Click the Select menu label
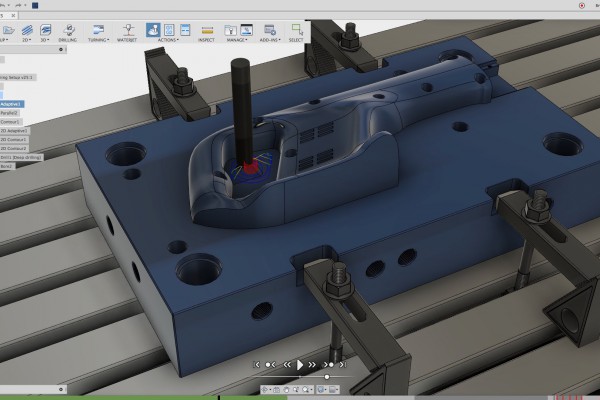 296,40
